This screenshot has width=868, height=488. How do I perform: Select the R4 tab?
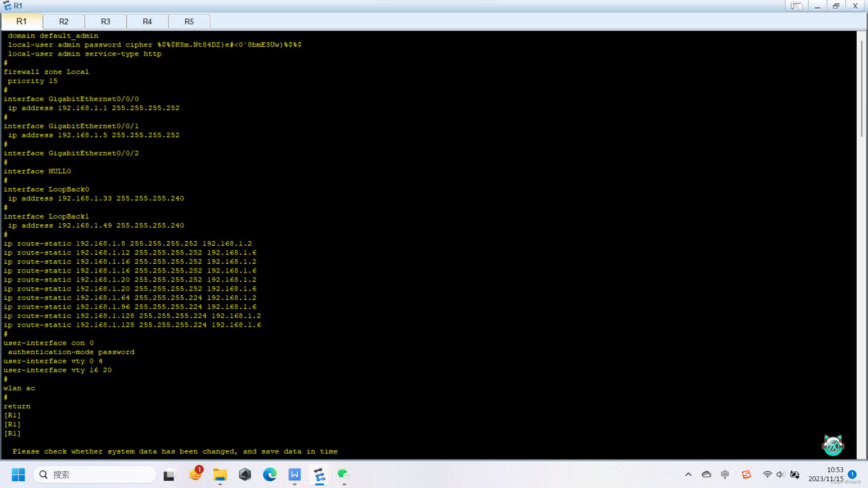tap(147, 22)
